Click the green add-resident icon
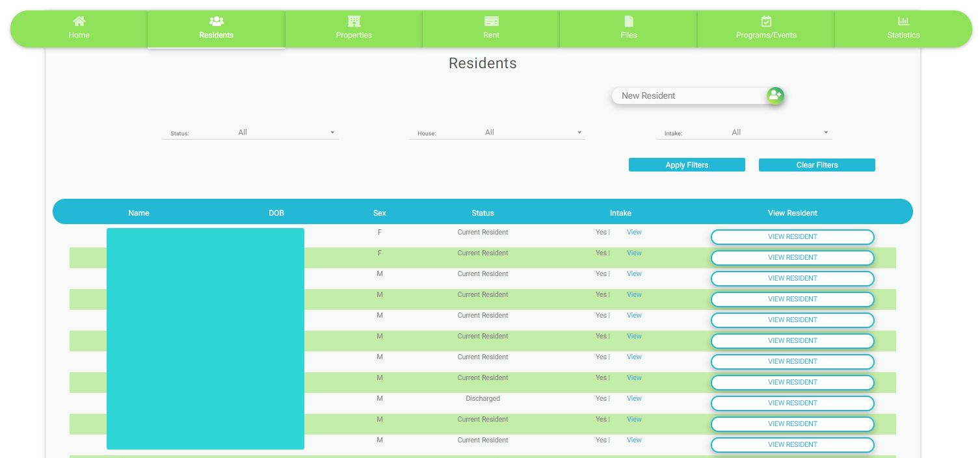The image size is (980, 458). (x=775, y=95)
